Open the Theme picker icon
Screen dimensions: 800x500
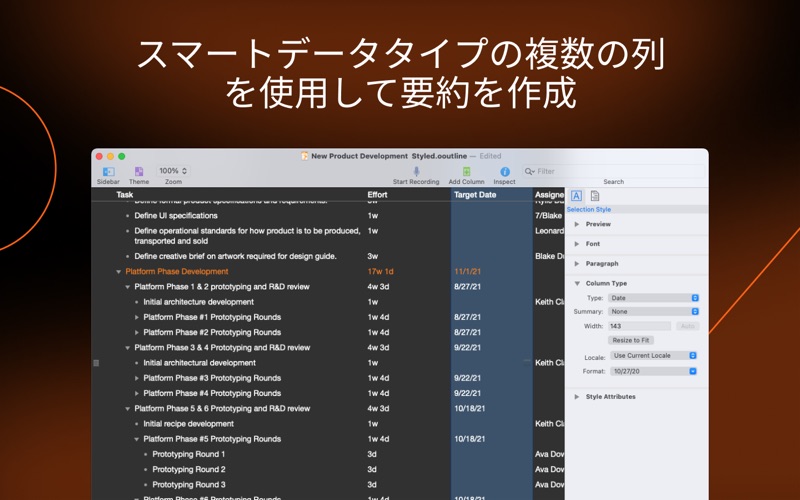coord(139,171)
